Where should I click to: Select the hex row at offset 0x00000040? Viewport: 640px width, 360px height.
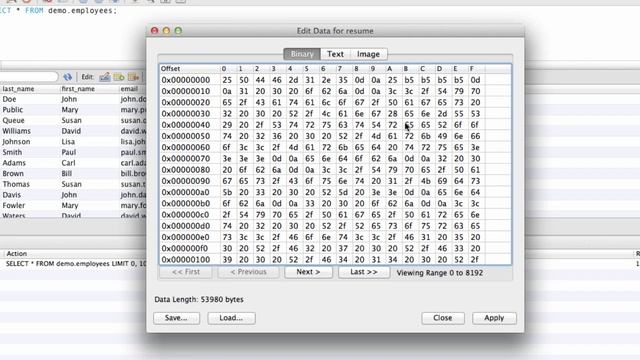point(335,125)
